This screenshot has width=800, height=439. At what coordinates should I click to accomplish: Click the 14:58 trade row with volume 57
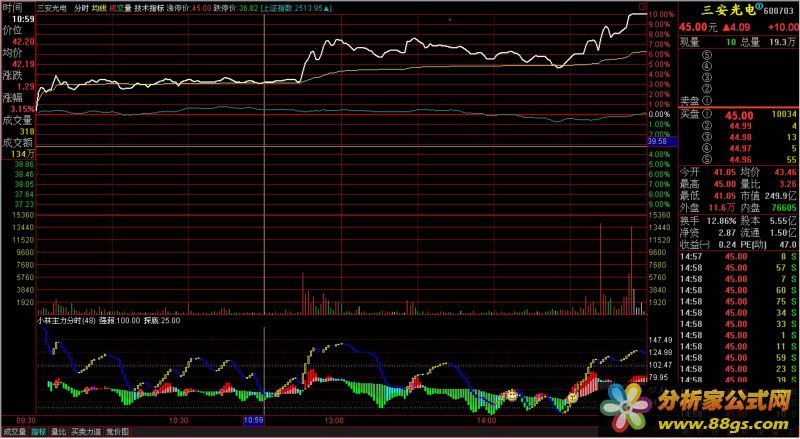(x=738, y=268)
